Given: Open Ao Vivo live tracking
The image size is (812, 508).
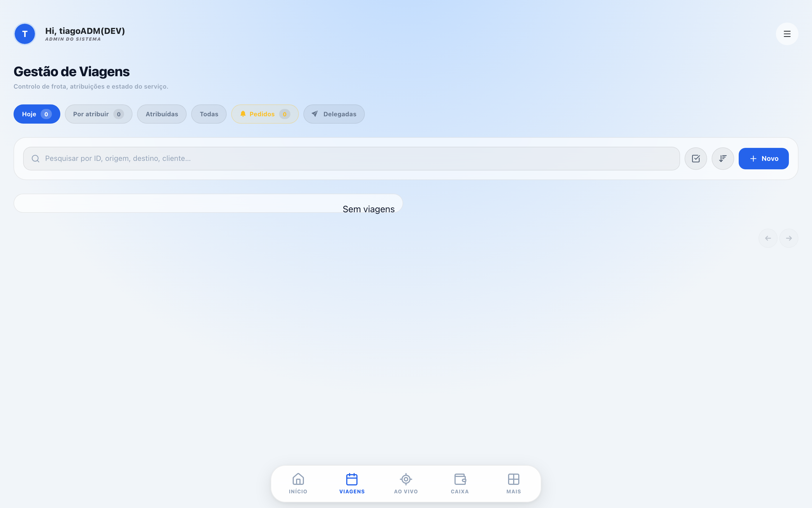Looking at the screenshot, I should 406,484.
